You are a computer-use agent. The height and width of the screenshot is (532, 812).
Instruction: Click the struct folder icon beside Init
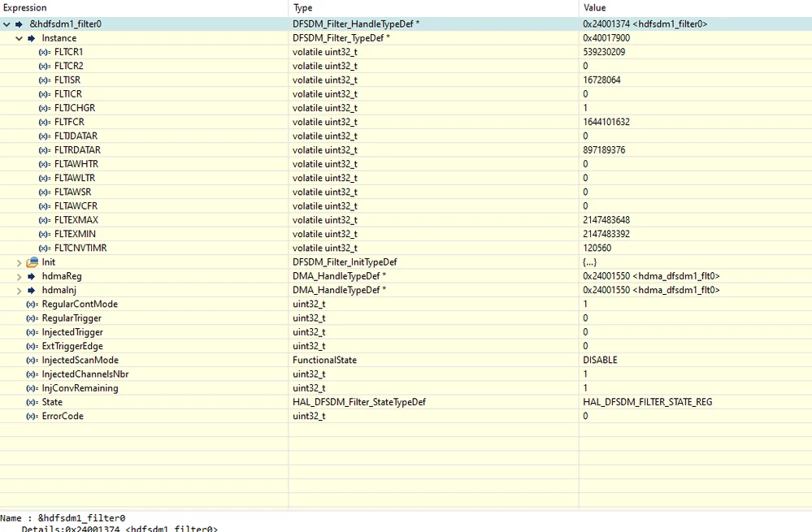pos(33,262)
